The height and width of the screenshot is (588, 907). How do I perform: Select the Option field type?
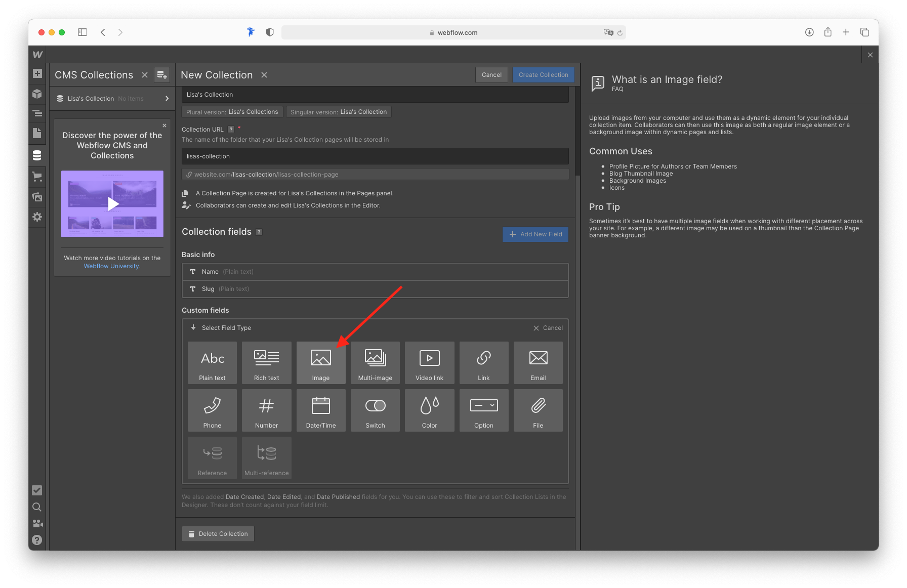point(483,410)
